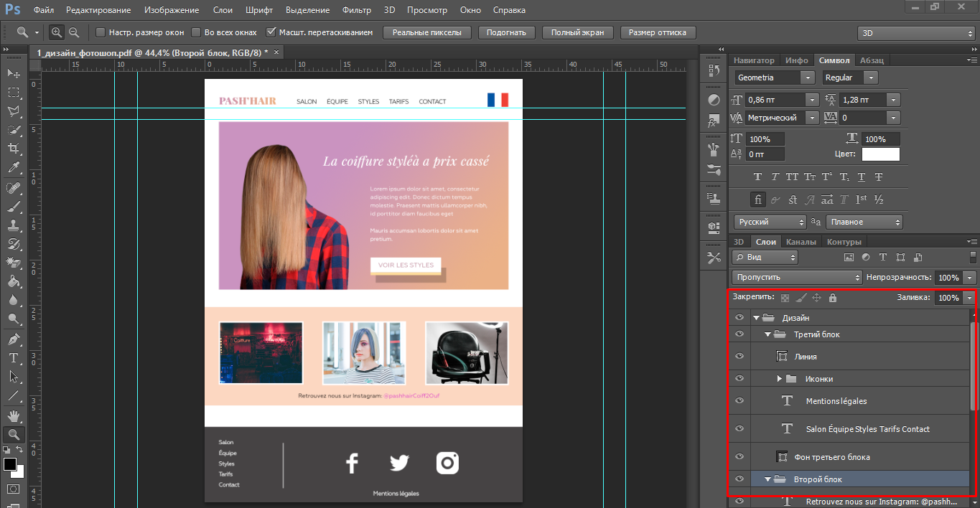Hide the Линия layer
Image resolution: width=980 pixels, height=508 pixels.
click(x=739, y=356)
